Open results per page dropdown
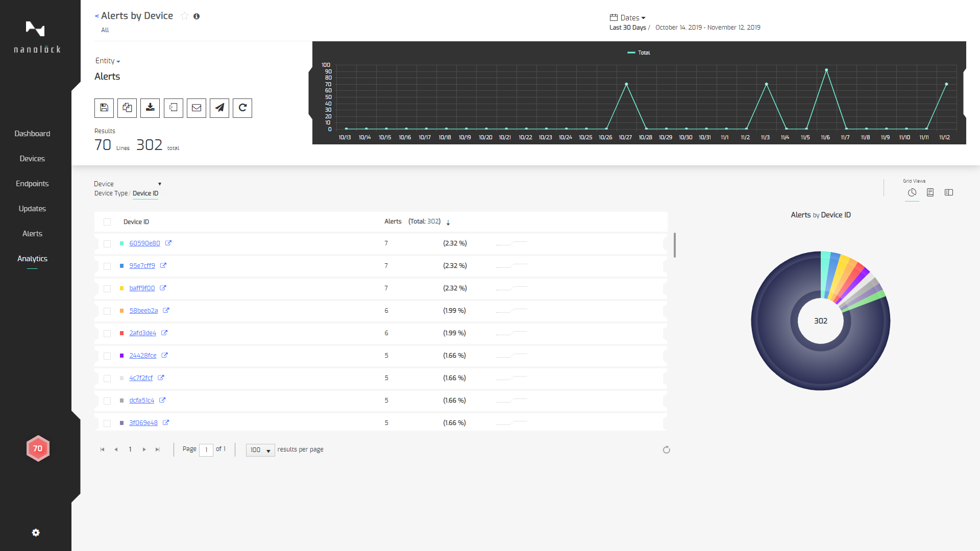Image resolution: width=980 pixels, height=551 pixels. pos(260,450)
